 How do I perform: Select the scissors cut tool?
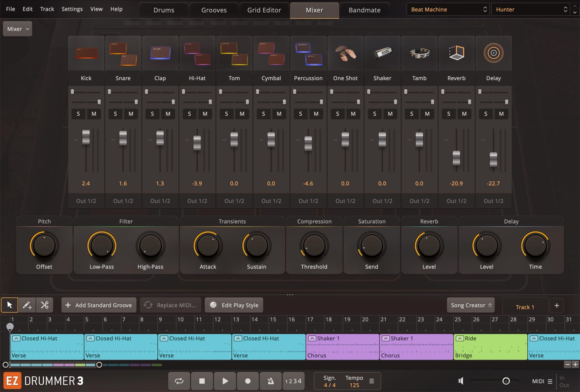click(x=44, y=305)
